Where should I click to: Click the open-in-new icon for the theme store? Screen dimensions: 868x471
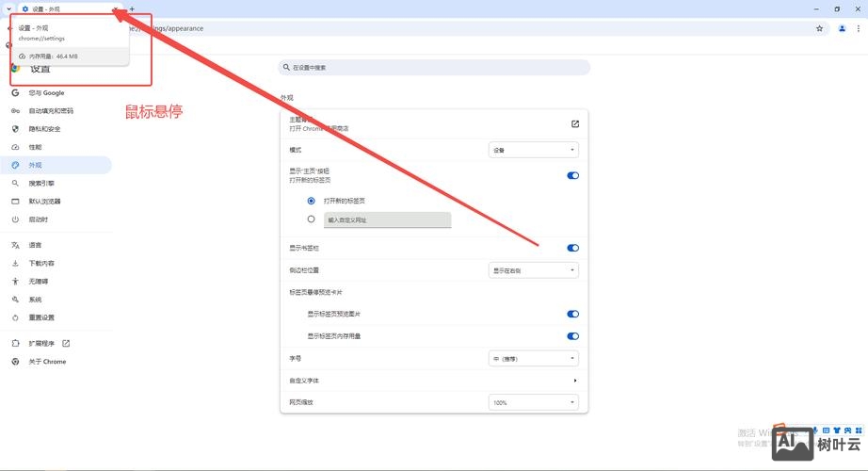[575, 124]
